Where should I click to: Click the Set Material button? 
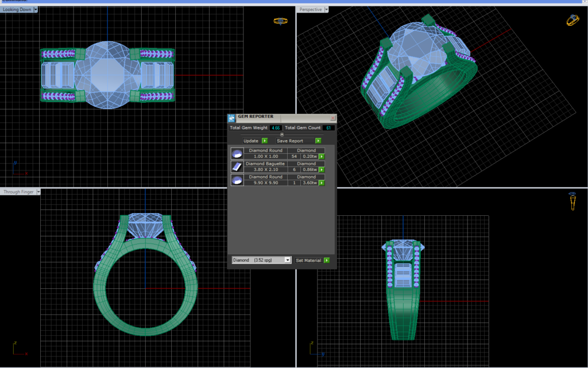point(308,261)
